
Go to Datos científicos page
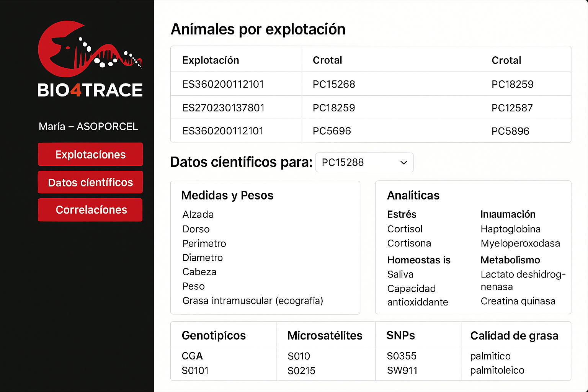90,182
